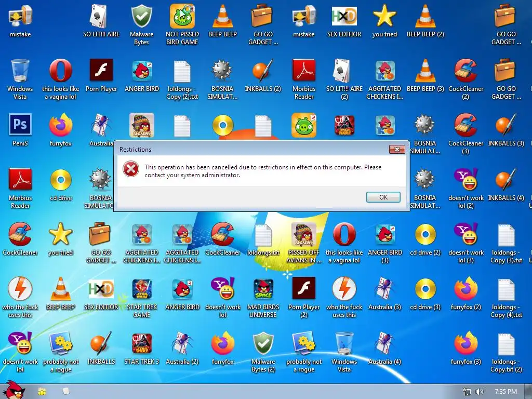This screenshot has height=399, width=532.
Task: Select the cd drive (3) disc icon
Action: tap(425, 289)
